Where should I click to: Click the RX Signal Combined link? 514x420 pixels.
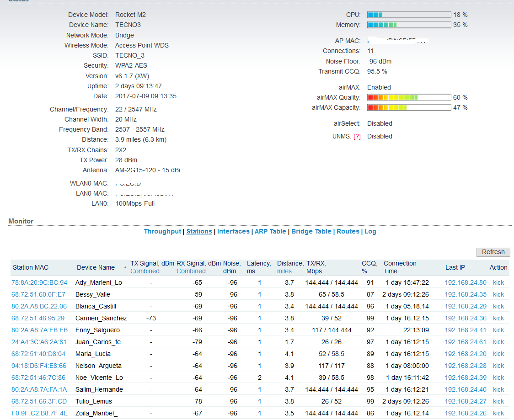191,271
